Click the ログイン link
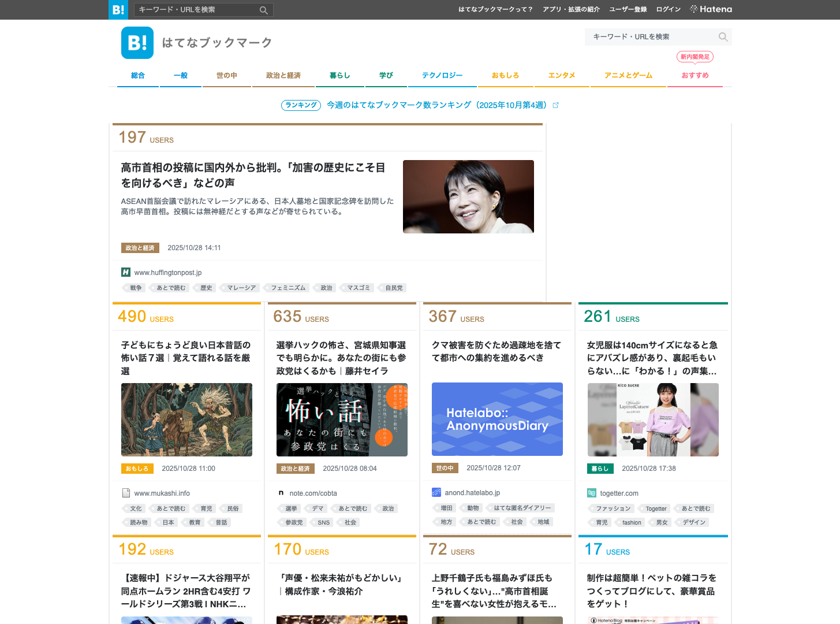 coord(668,9)
